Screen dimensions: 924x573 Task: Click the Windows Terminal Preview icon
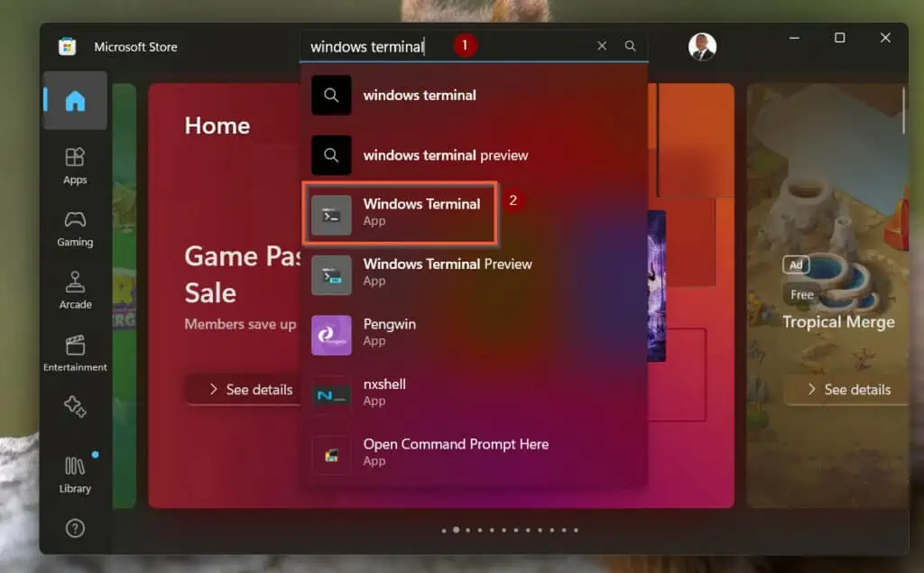click(331, 274)
